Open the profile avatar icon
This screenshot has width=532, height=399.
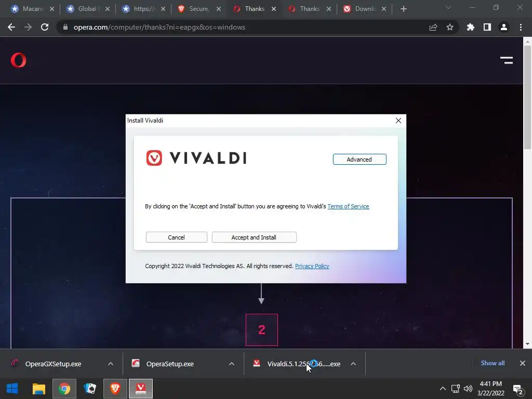[504, 27]
